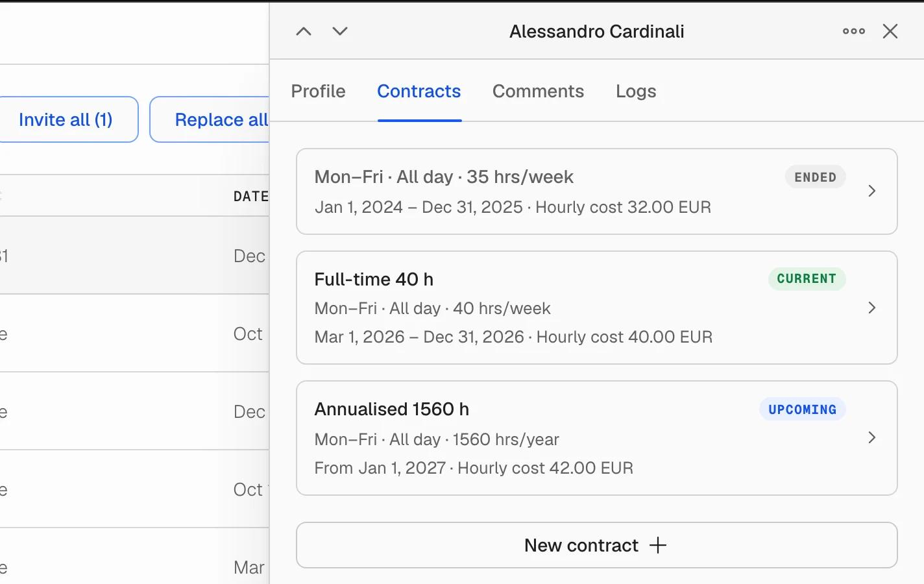This screenshot has width=924, height=584.
Task: Click the Annualised 1560 h contract title
Action: pos(392,409)
